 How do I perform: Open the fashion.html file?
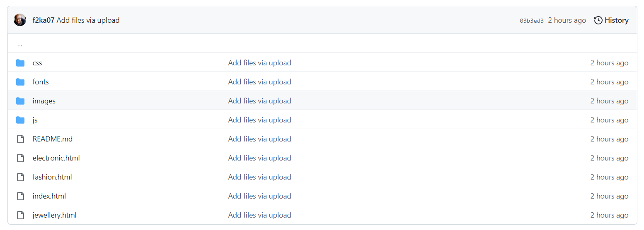52,177
